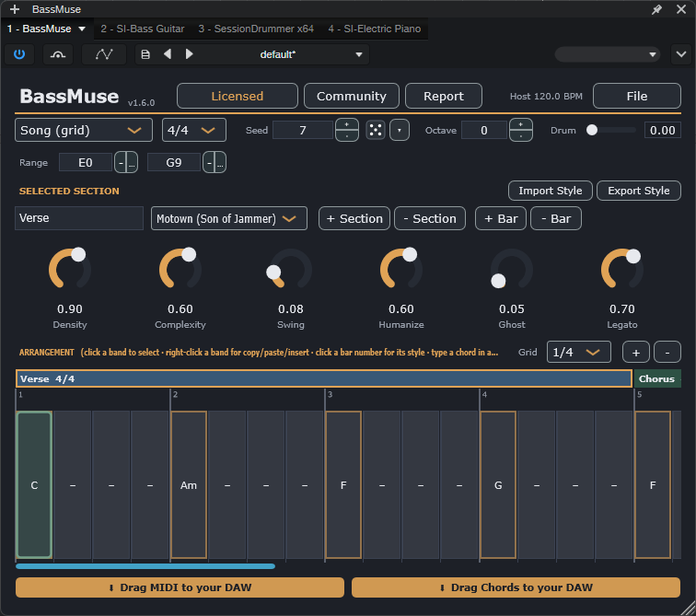Click the plus icon beside the BassMuse title
This screenshot has height=616, width=696.
[x=14, y=9]
